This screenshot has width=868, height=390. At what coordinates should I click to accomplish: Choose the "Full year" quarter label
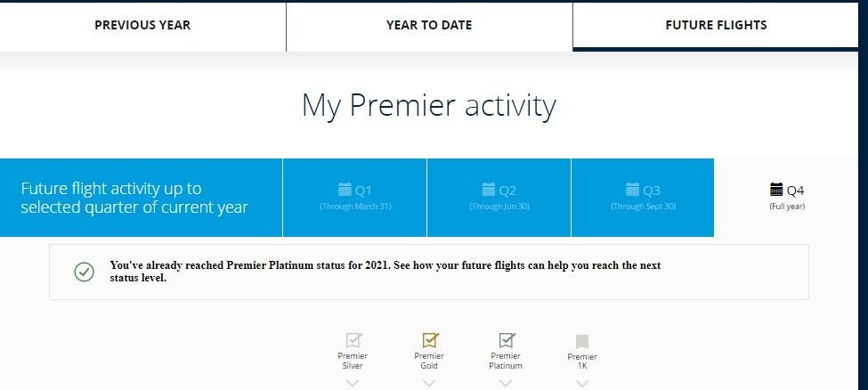tap(787, 207)
